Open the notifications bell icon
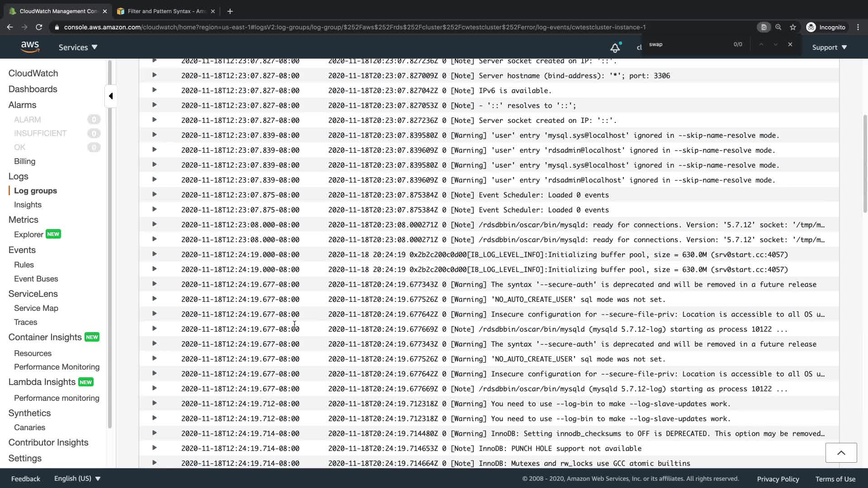Screen dimensions: 868x488 [615, 47]
